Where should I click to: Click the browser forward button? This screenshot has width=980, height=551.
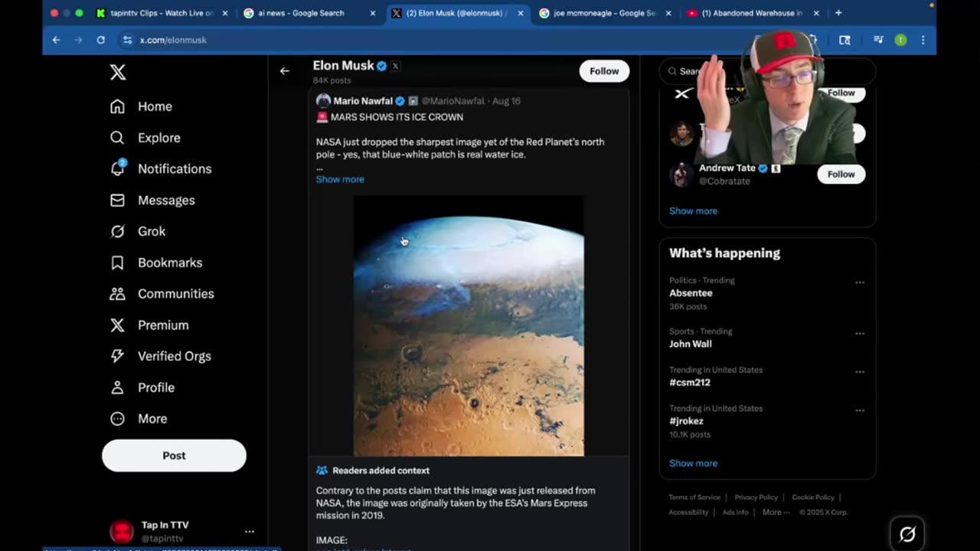click(x=78, y=40)
